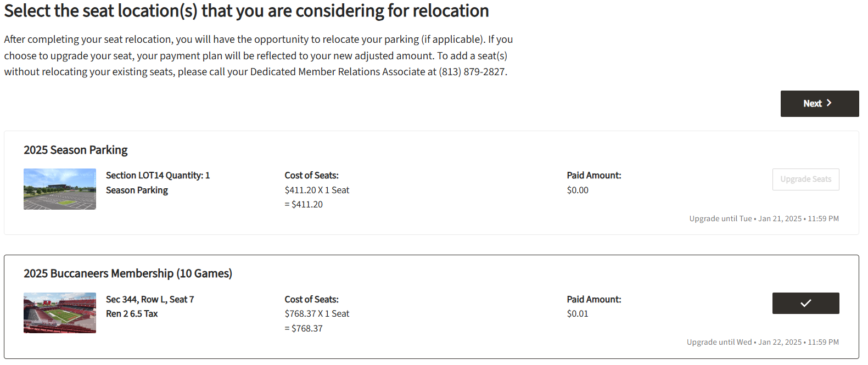The width and height of the screenshot is (868, 365).
Task: Click the phone number (813) 879-2827
Action: [472, 72]
